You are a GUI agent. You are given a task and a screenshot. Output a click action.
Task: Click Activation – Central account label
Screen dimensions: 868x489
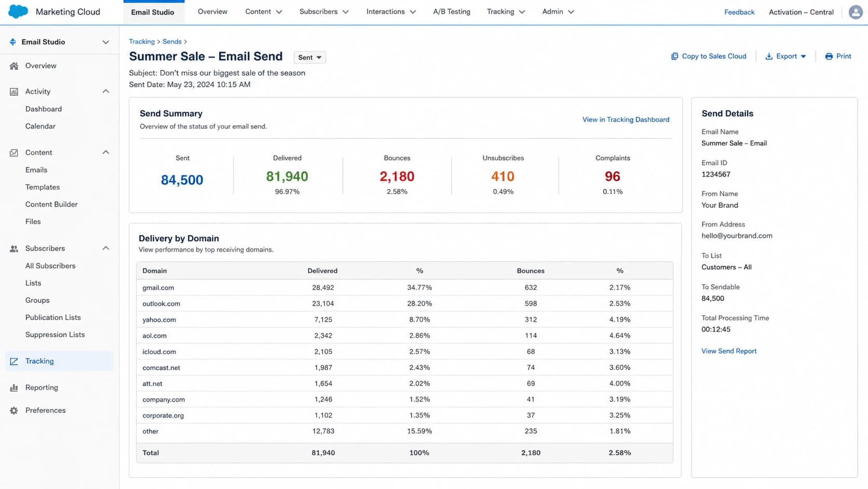coord(801,12)
